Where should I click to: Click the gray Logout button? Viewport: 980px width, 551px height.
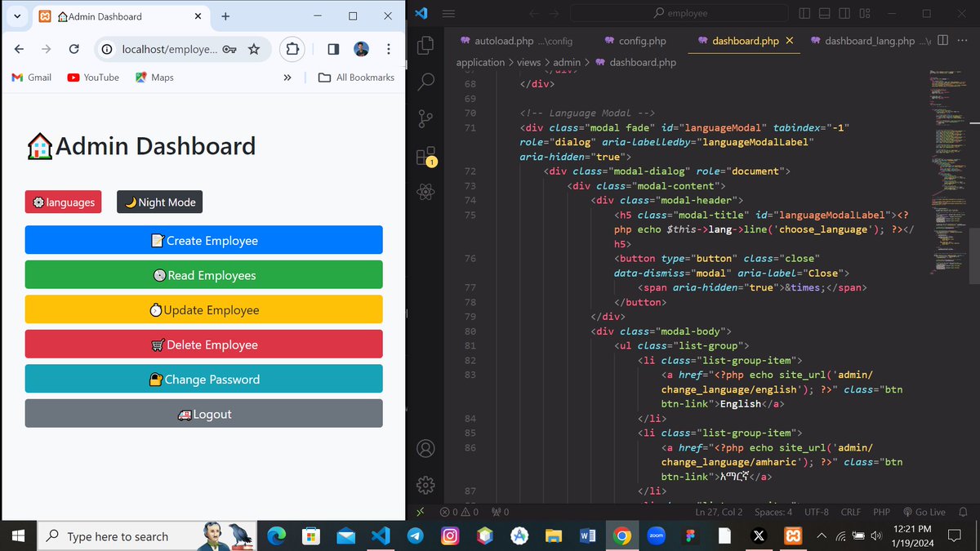pos(203,414)
